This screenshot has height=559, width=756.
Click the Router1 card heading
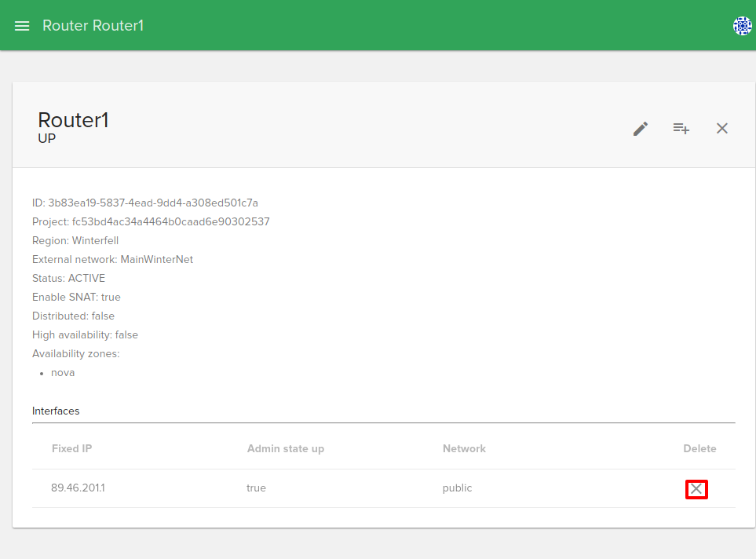(73, 120)
